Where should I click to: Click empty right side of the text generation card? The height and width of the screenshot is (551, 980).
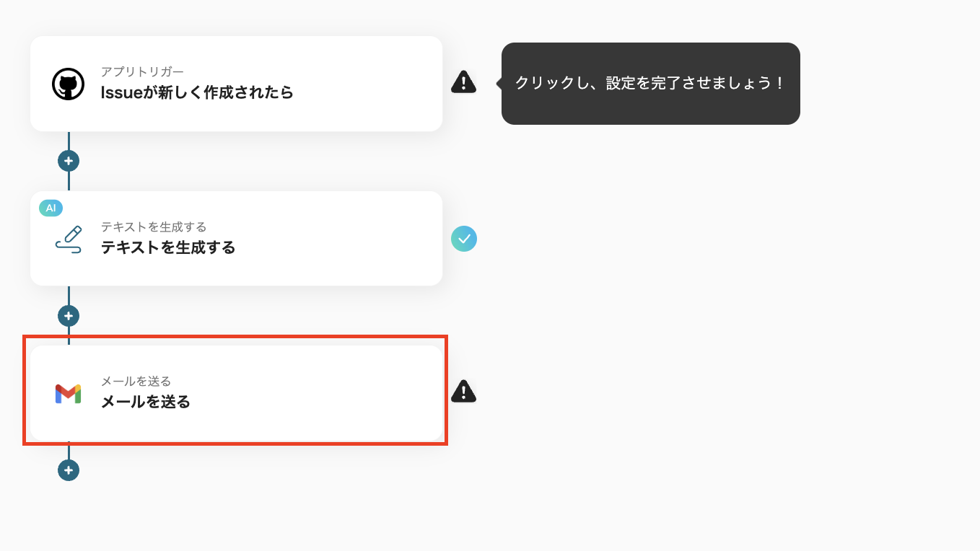[x=346, y=239]
